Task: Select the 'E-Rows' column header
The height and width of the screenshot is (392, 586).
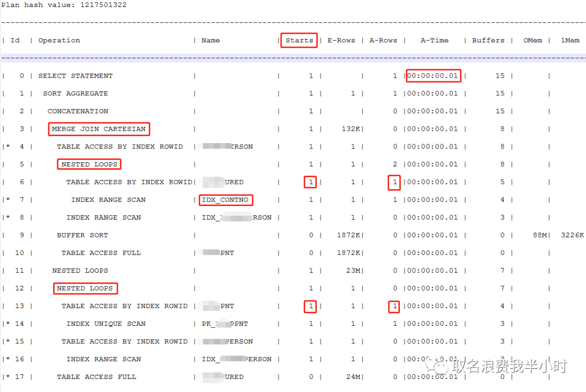Action: [x=341, y=40]
